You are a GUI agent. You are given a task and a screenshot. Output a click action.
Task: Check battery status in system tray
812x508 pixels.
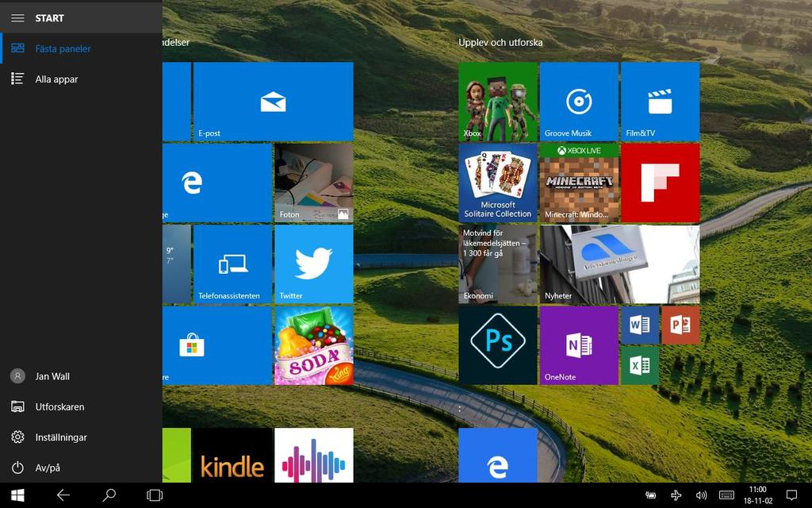click(x=650, y=495)
